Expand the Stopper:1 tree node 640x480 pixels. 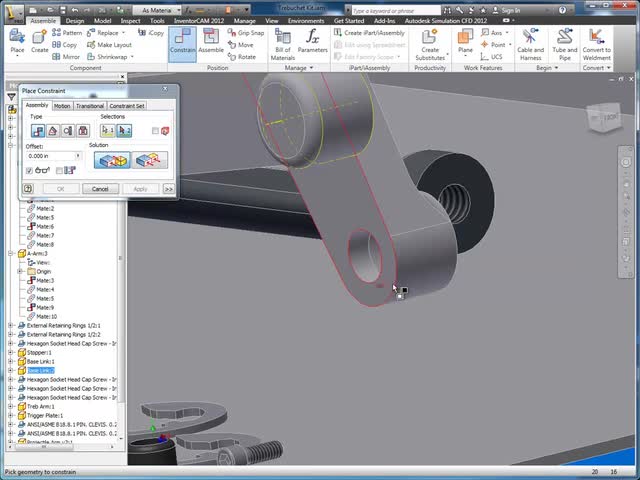(11, 352)
